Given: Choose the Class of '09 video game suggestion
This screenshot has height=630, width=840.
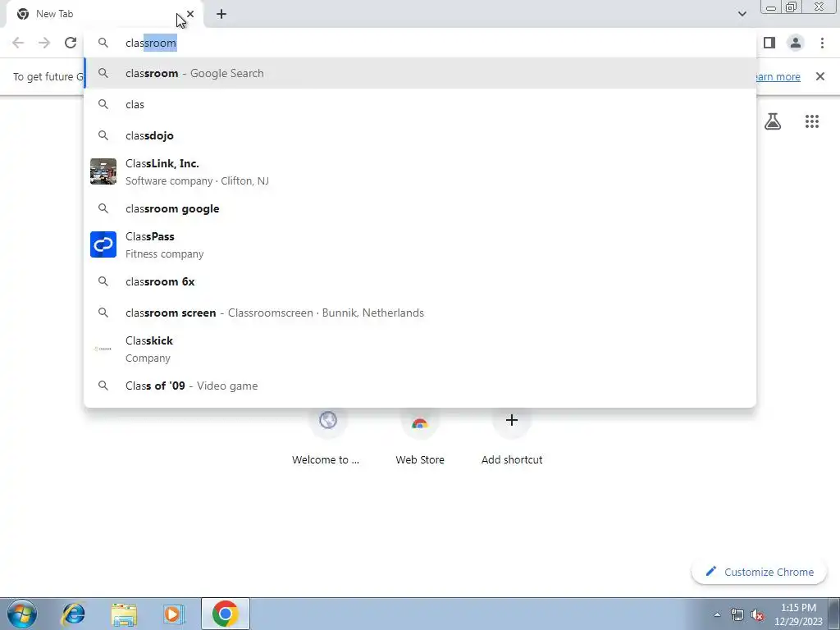Looking at the screenshot, I should click(420, 386).
